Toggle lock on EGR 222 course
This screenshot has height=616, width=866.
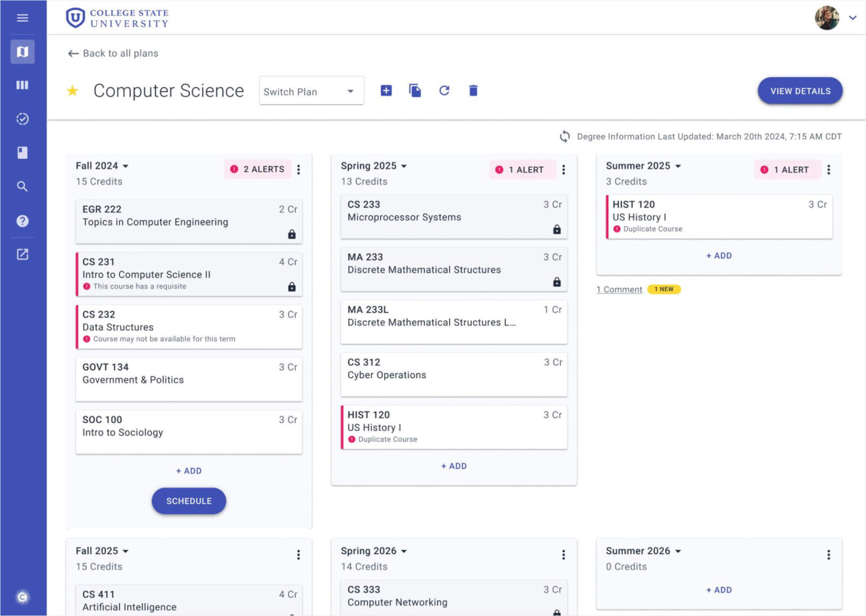pos(291,234)
